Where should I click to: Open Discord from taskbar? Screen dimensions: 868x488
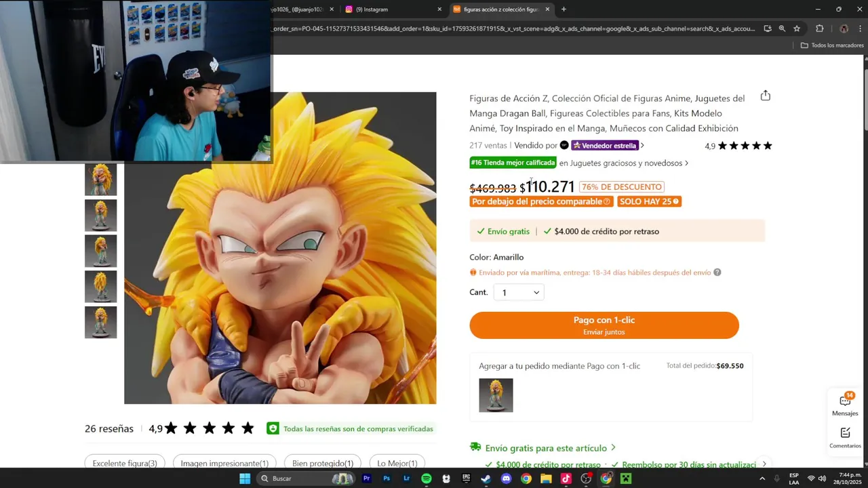[x=506, y=479]
